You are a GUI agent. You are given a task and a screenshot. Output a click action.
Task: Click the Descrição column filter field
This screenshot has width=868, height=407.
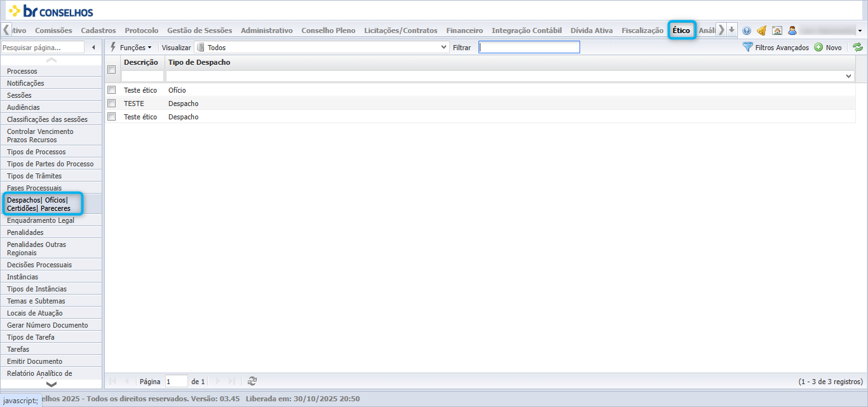(x=142, y=76)
